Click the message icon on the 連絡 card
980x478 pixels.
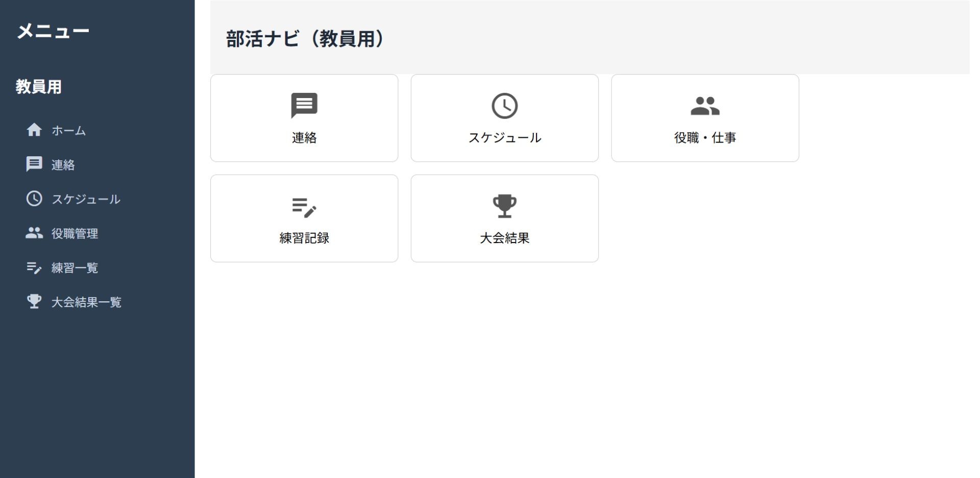click(304, 106)
